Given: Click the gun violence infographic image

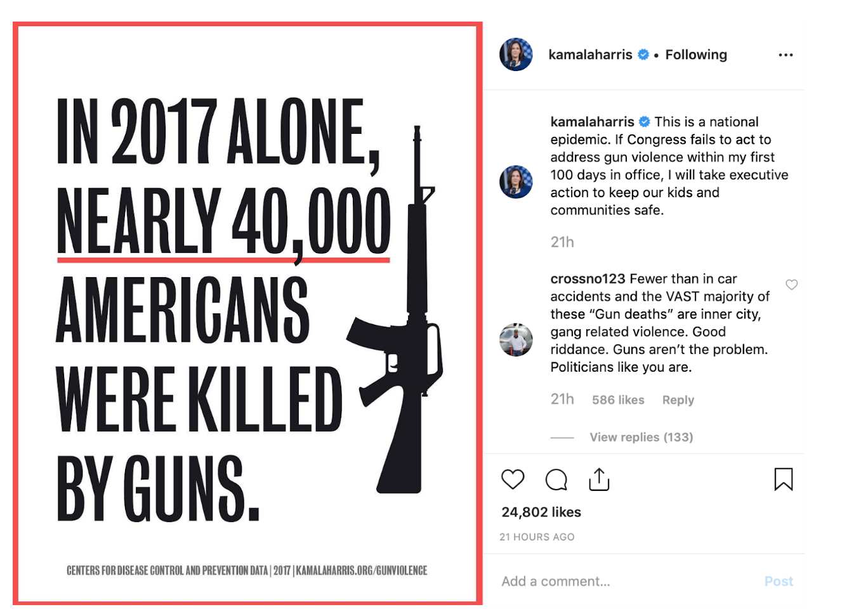Looking at the screenshot, I should tap(247, 313).
